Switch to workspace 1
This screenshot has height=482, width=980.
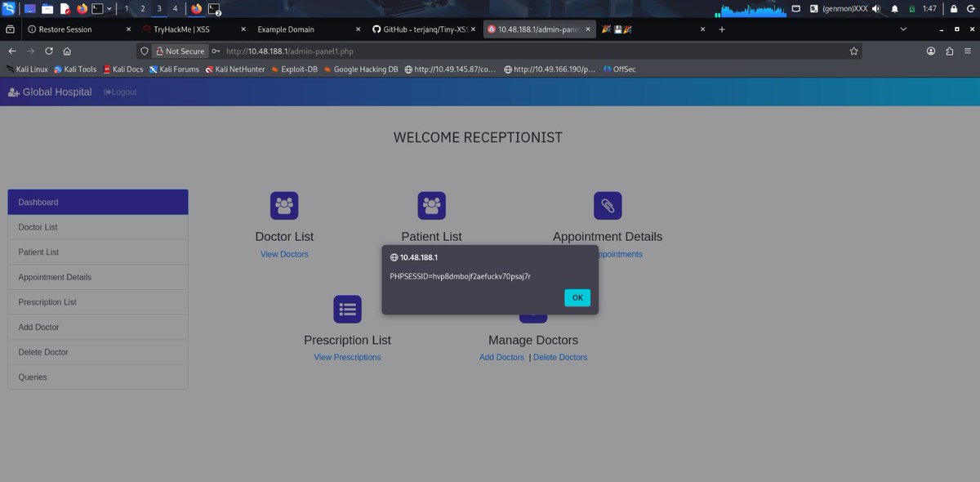[127, 9]
